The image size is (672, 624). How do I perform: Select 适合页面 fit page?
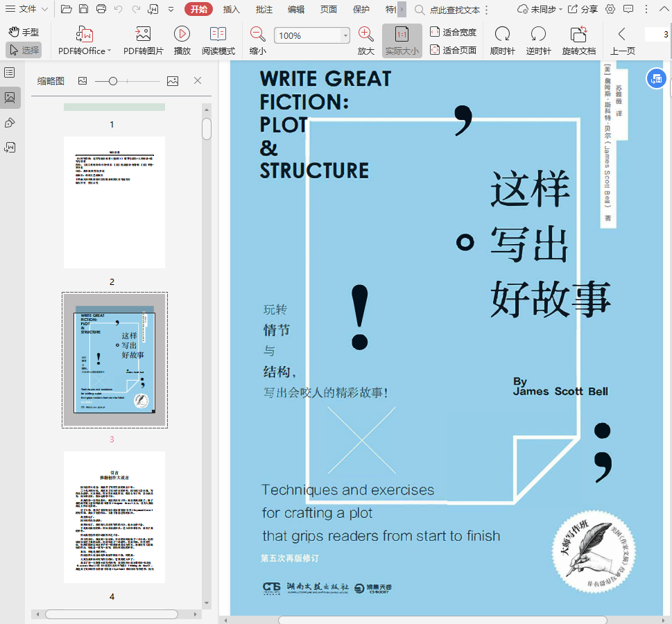tap(453, 50)
